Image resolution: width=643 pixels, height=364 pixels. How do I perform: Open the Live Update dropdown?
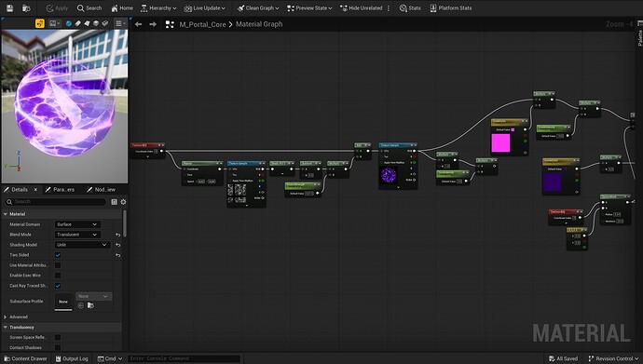click(x=205, y=7)
